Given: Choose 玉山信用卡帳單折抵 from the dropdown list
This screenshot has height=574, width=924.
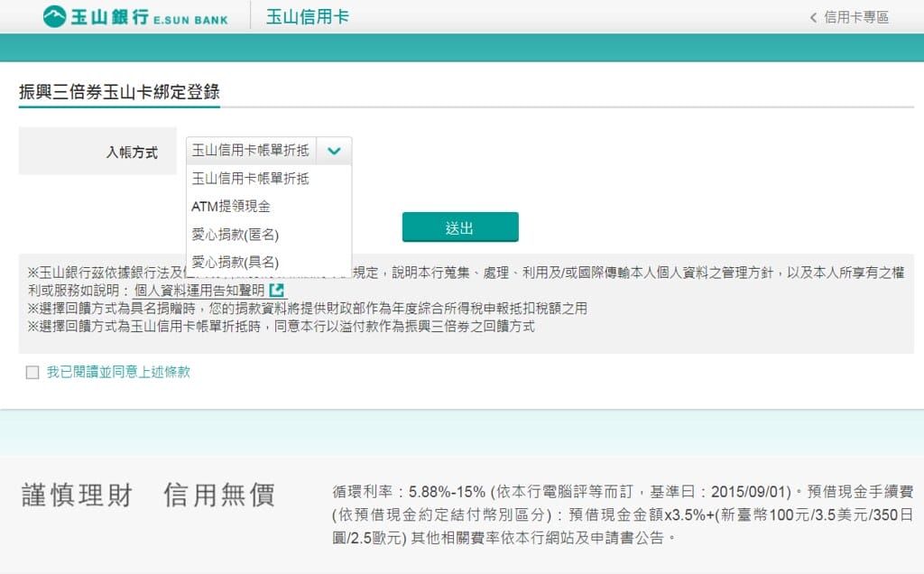Looking at the screenshot, I should 269,179.
